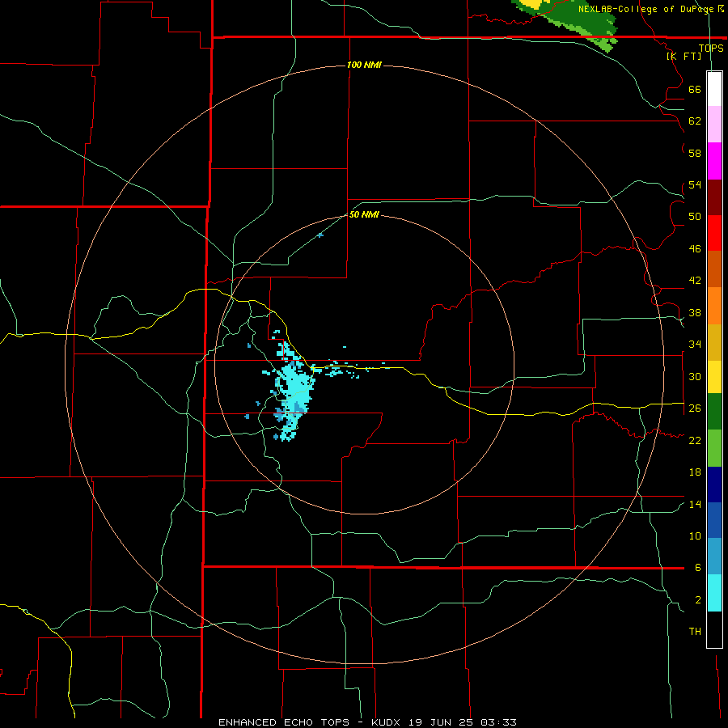Click the medium blue 10-14 kft legend swatch
The height and width of the screenshot is (728, 728).
click(x=714, y=520)
